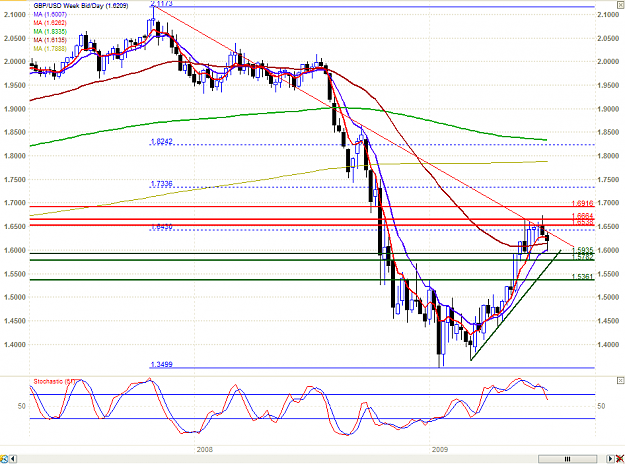Image resolution: width=625 pixels, height=464 pixels.
Task: Click the left 50 label on Stochastic scale
Action: click(22, 406)
